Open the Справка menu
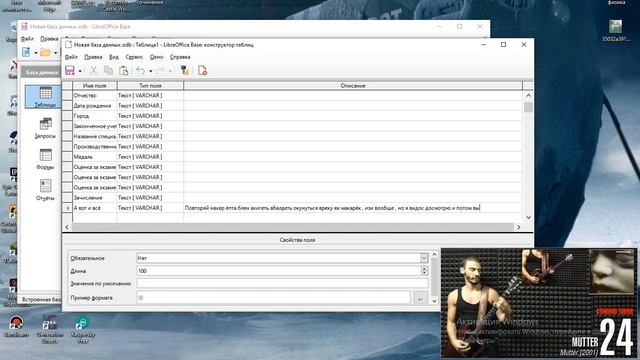This screenshot has height=360, width=640. pyautogui.click(x=180, y=57)
